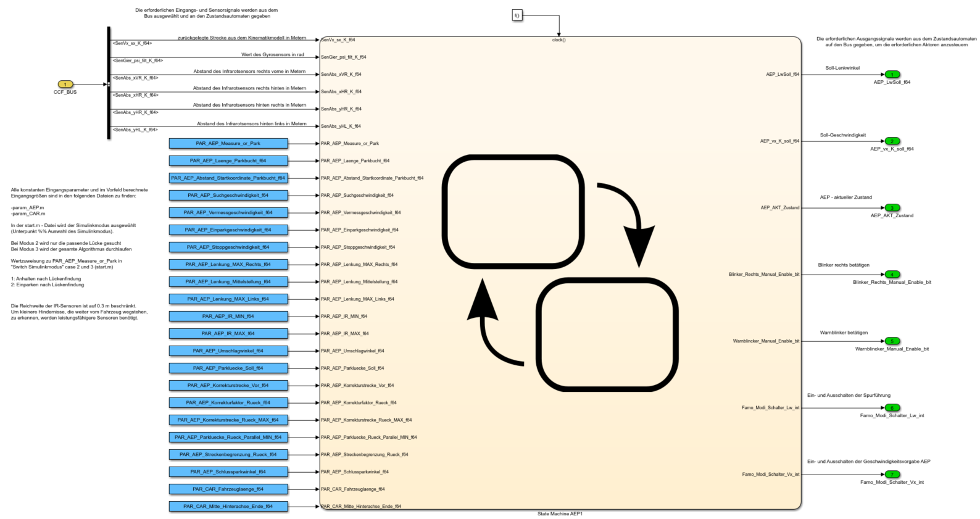Viewport: 980px width, 519px height.
Task: Click the AEP_AKT_Zustand green outport 3
Action: pos(892,208)
